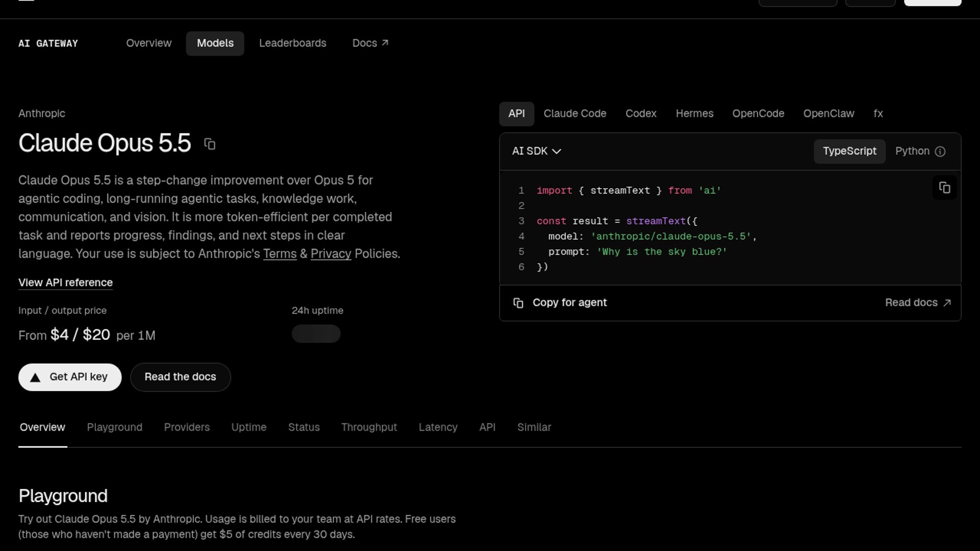Open the external Docs link
Image resolution: width=980 pixels, height=551 pixels.
pyautogui.click(x=371, y=43)
